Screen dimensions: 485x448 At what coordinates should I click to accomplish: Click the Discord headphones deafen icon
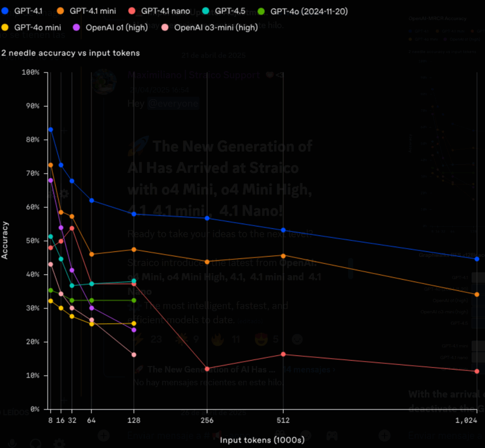click(36, 443)
